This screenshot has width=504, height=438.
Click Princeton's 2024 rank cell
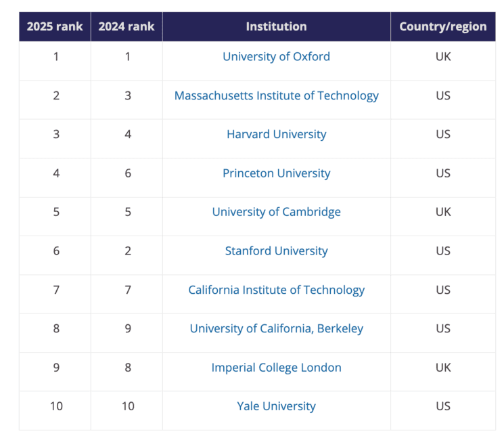tap(127, 173)
